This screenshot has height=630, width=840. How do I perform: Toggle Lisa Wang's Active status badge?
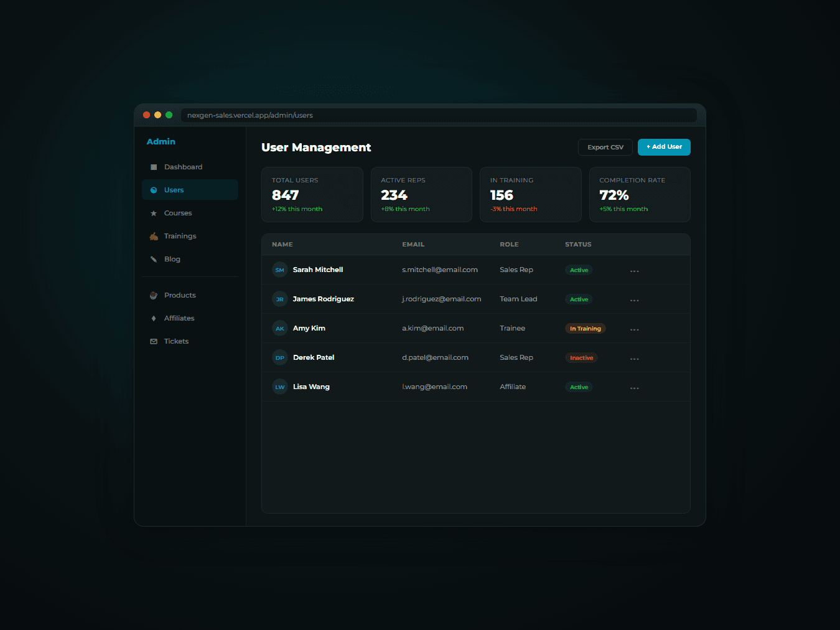[x=579, y=387]
